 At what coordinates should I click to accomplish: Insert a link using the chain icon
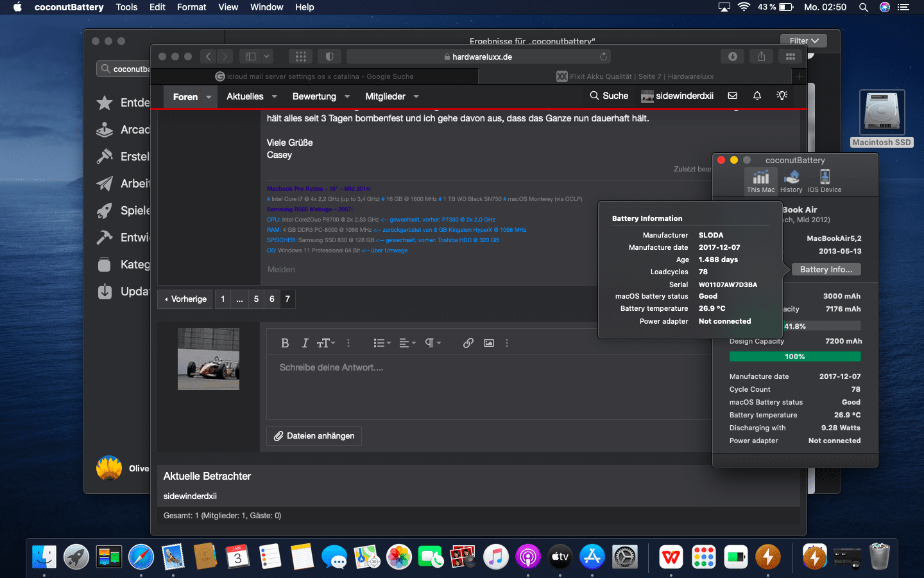468,343
